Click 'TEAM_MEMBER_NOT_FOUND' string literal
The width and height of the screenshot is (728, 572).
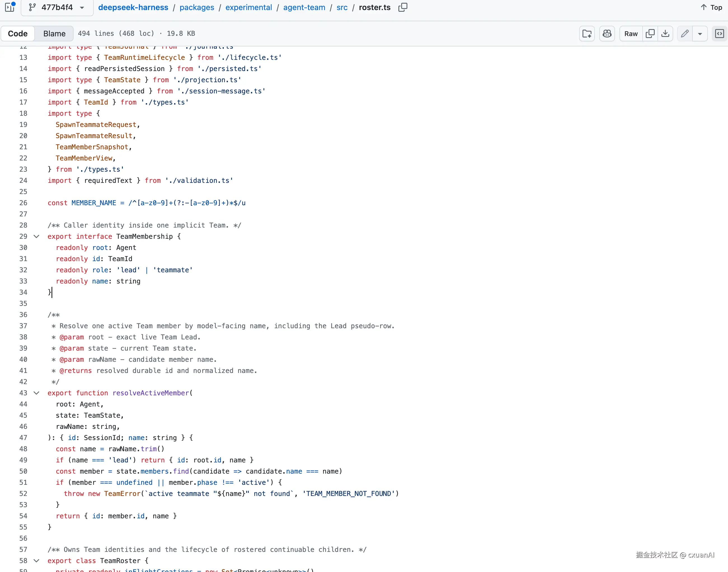coord(349,494)
